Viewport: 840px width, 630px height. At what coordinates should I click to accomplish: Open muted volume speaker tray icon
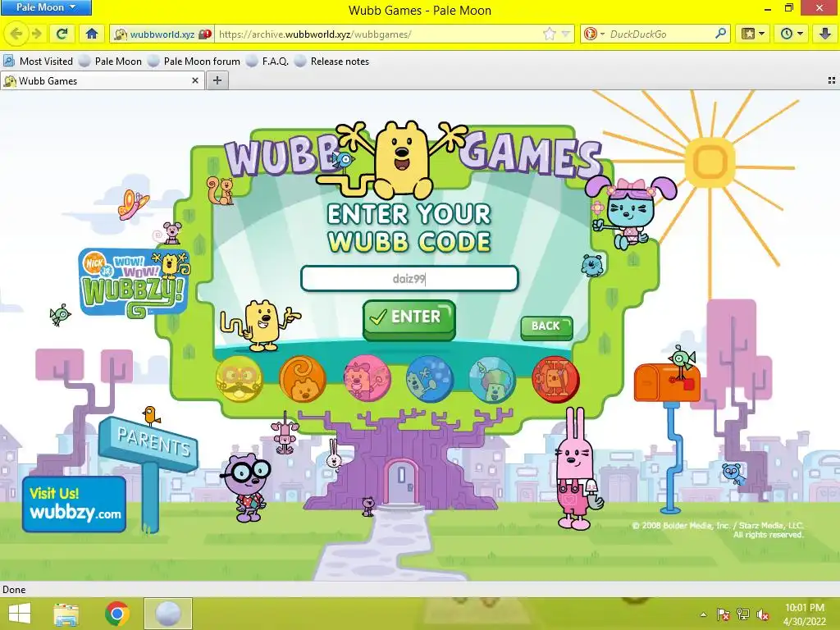tap(763, 614)
